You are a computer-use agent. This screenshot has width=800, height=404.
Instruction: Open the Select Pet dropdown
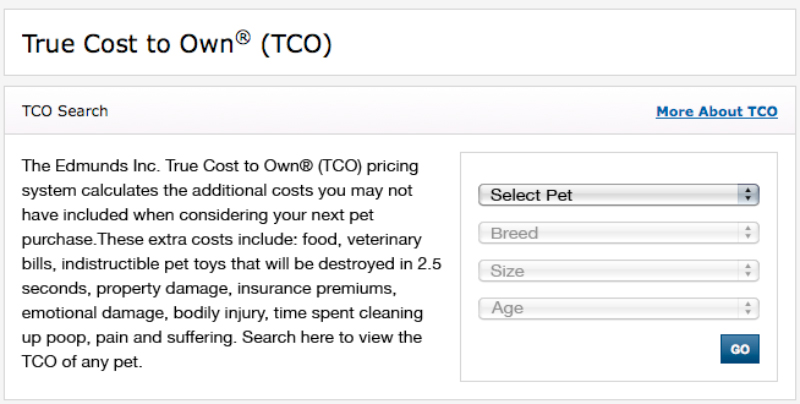(610, 195)
